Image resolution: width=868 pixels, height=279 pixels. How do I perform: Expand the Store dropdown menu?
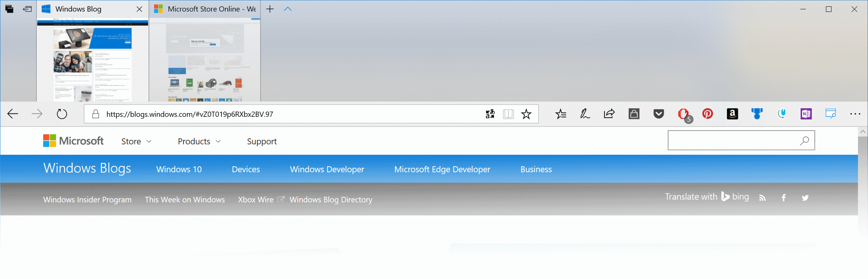pyautogui.click(x=136, y=141)
